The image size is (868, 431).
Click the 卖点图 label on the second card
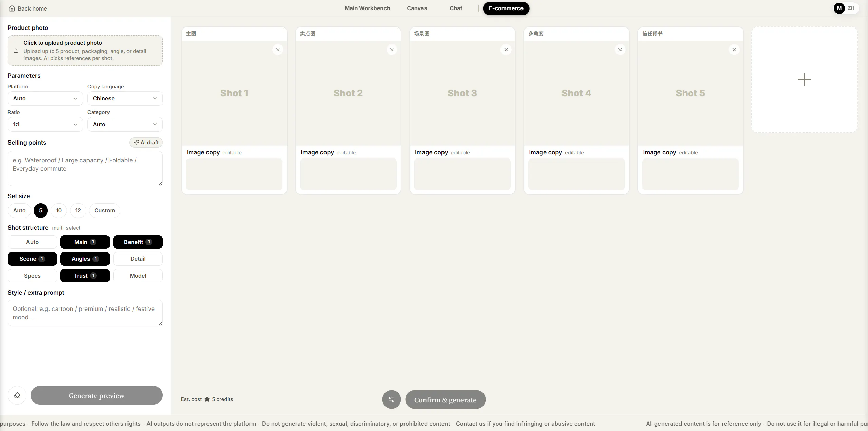(x=308, y=34)
